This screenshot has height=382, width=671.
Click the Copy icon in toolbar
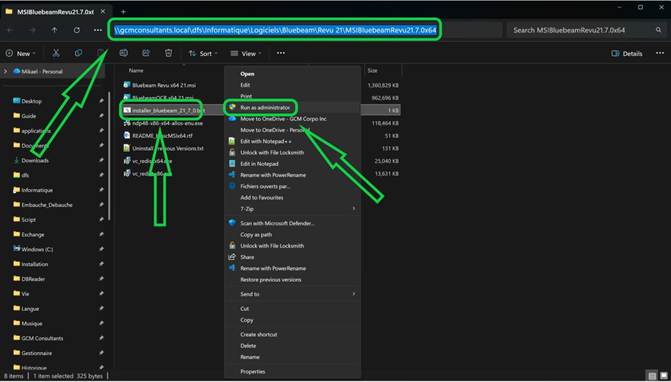point(78,53)
